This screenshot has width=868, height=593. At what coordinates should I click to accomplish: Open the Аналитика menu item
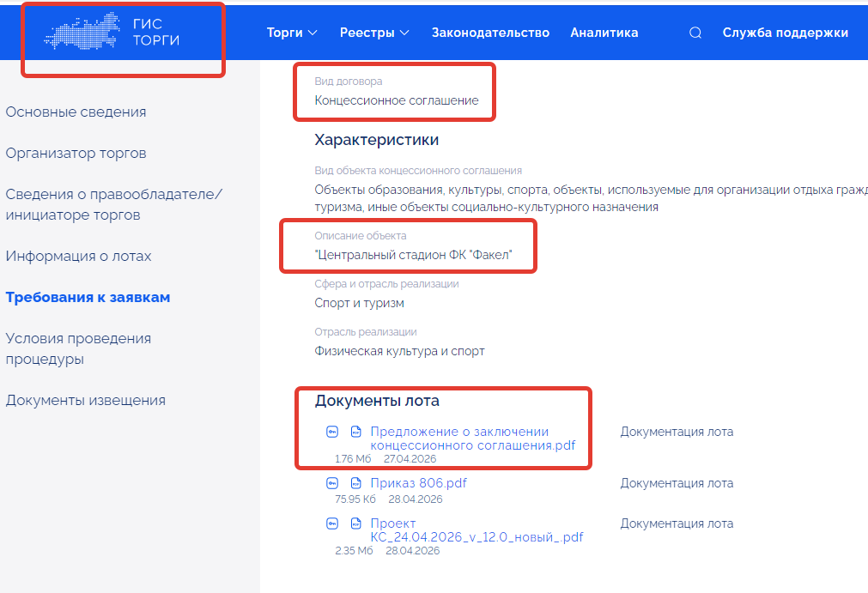click(604, 33)
